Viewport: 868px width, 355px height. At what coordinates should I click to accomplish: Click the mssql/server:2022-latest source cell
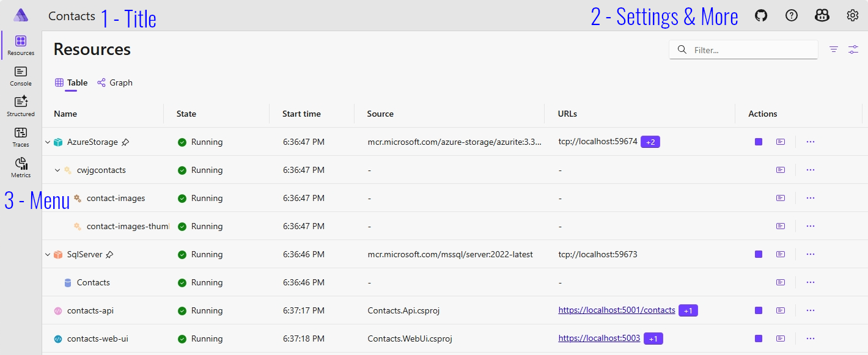(451, 254)
